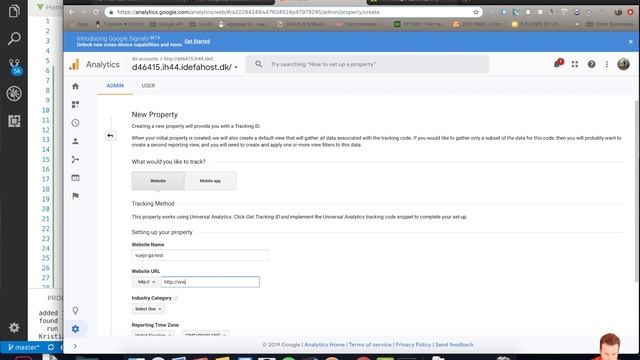Open Realtime clock sidebar icon
The width and height of the screenshot is (640, 360).
coord(76,123)
